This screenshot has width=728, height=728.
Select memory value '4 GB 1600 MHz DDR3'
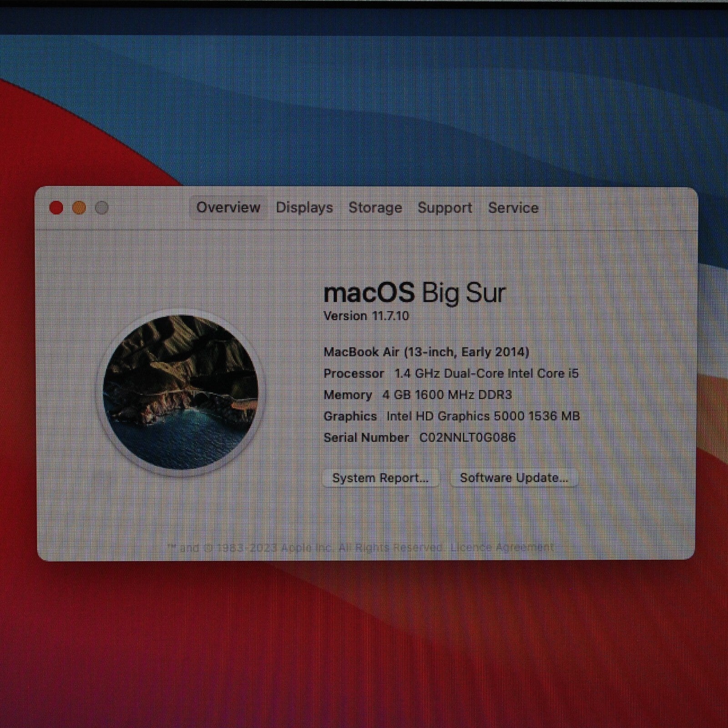tap(447, 394)
